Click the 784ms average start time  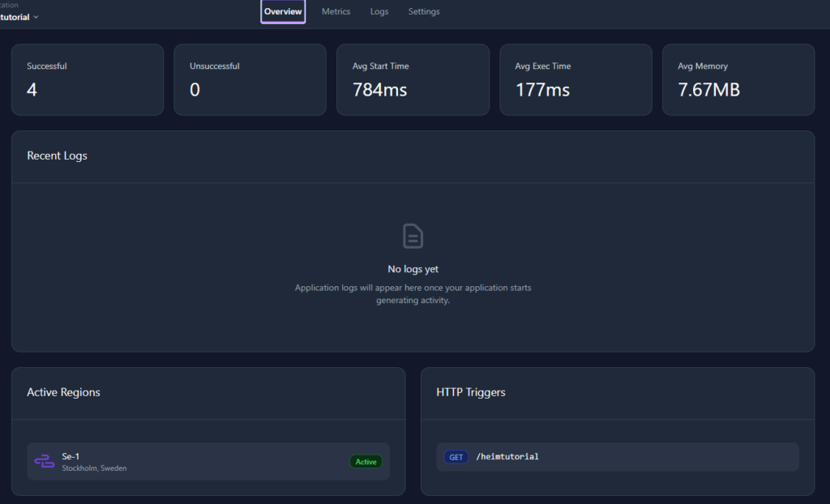coord(379,89)
